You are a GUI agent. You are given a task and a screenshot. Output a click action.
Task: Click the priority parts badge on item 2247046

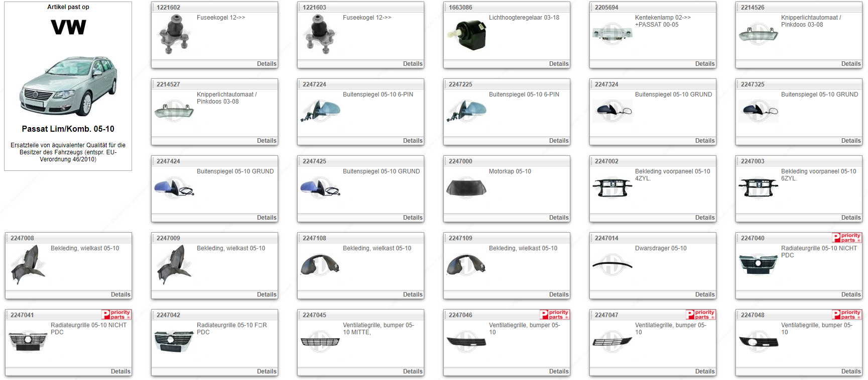tap(555, 315)
